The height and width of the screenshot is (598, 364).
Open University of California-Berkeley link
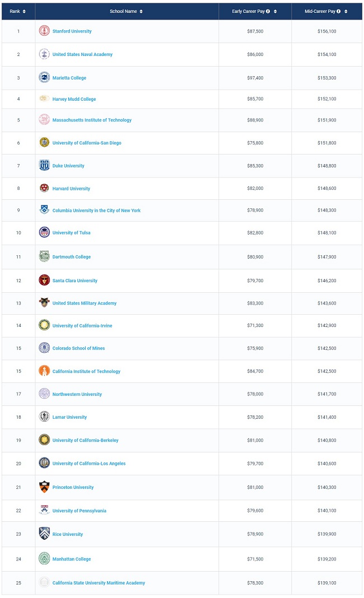click(86, 440)
